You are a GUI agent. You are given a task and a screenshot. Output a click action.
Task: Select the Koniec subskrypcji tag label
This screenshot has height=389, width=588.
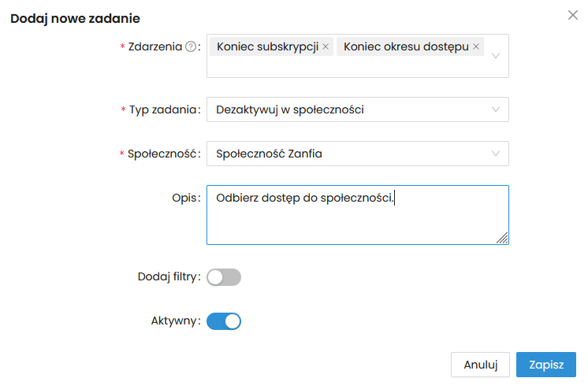click(267, 46)
